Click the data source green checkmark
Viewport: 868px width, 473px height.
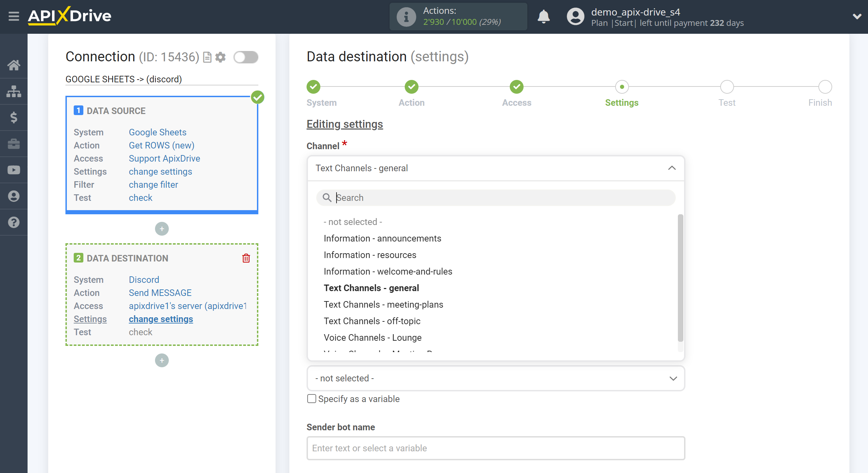[258, 97]
